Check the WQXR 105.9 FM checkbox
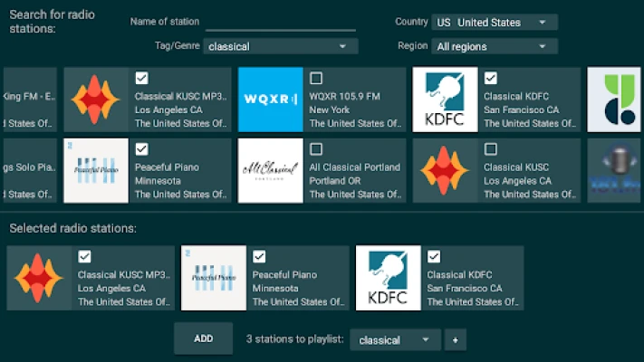 coord(316,78)
